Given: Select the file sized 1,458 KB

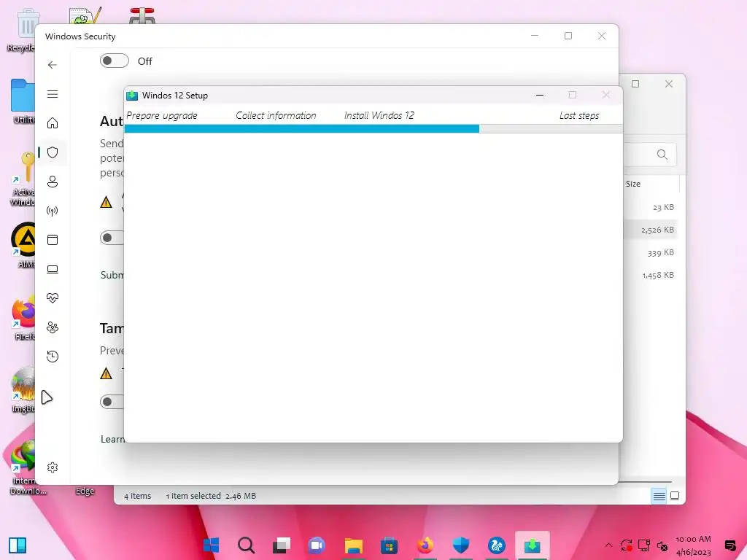Looking at the screenshot, I should (658, 275).
